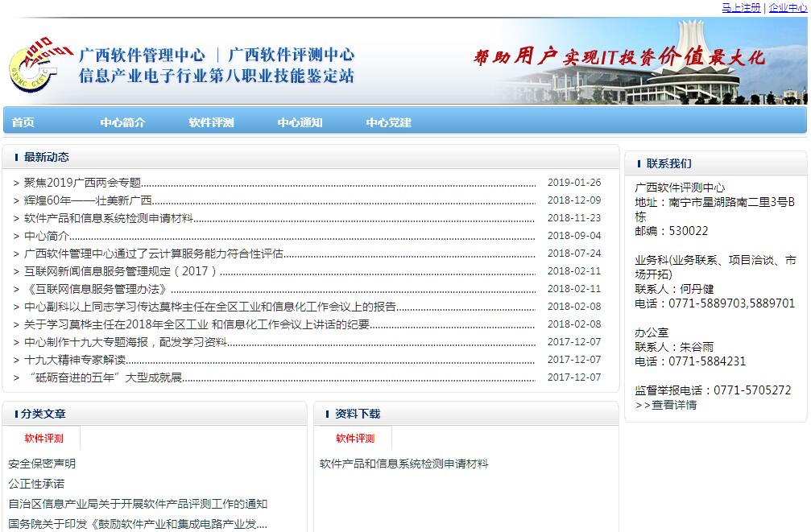Go to 软件评测 in navigation bar
The image size is (811, 532).
coord(211,122)
